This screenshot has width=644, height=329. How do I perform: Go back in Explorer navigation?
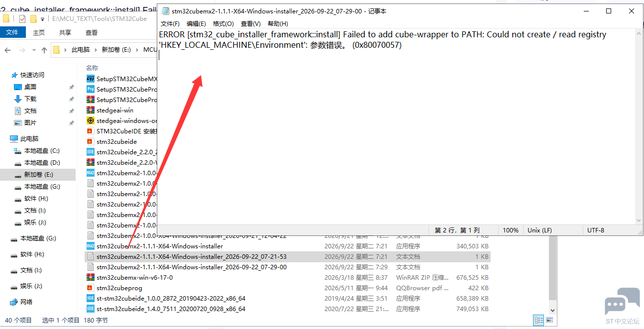tap(8, 50)
